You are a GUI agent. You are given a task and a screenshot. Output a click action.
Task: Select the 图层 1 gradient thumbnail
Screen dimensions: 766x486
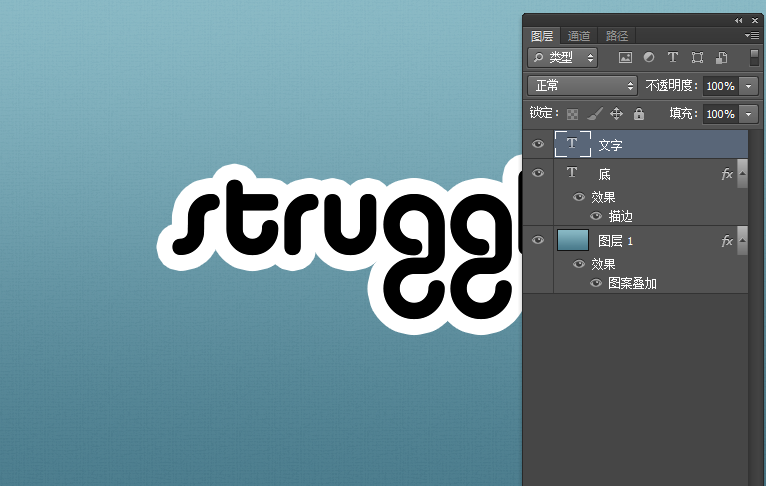(573, 240)
